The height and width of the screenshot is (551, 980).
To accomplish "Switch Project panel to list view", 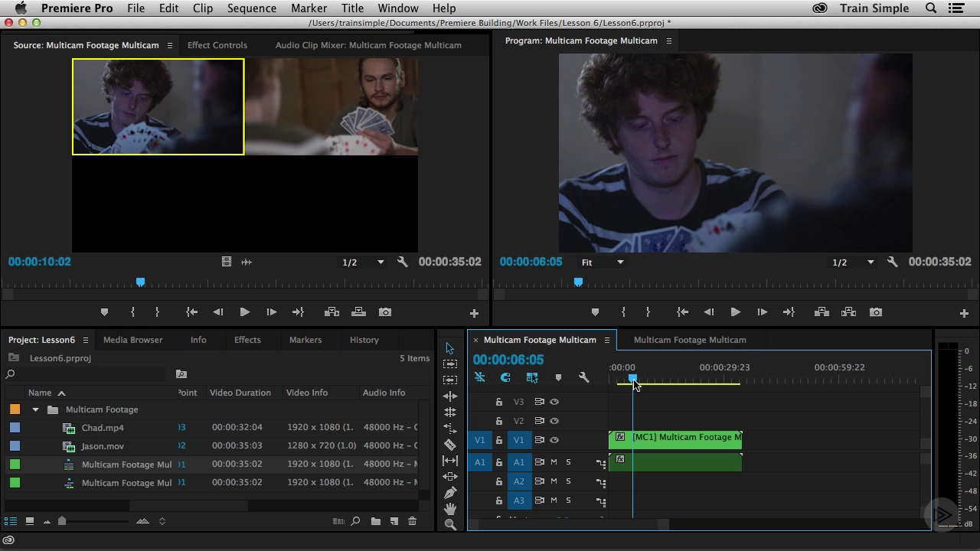I will click(x=11, y=521).
